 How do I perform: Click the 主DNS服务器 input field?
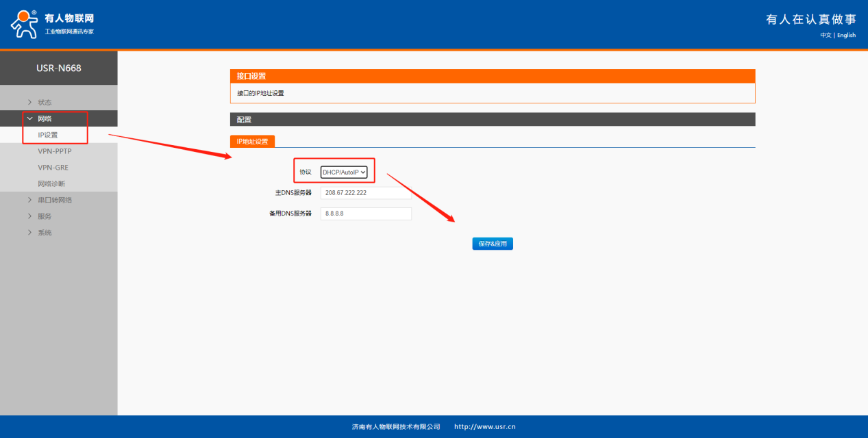366,193
